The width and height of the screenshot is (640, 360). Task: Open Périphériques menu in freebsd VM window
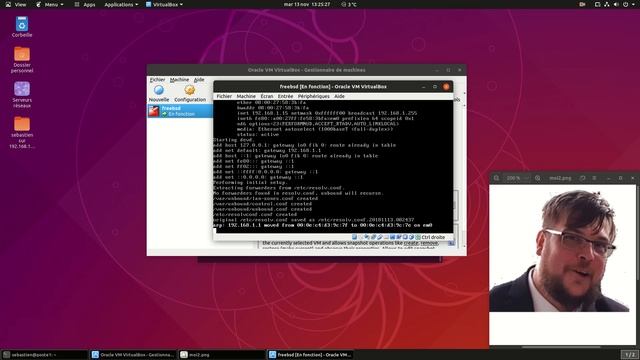click(x=313, y=96)
